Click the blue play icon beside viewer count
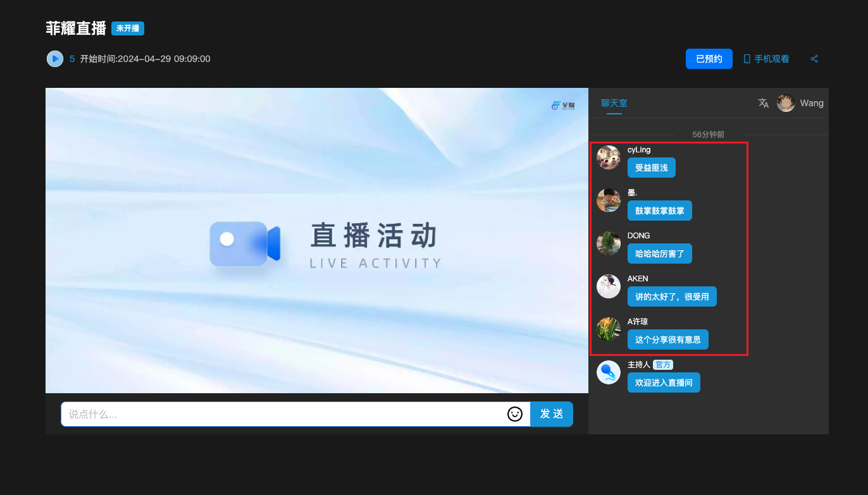868x495 pixels. [x=55, y=59]
